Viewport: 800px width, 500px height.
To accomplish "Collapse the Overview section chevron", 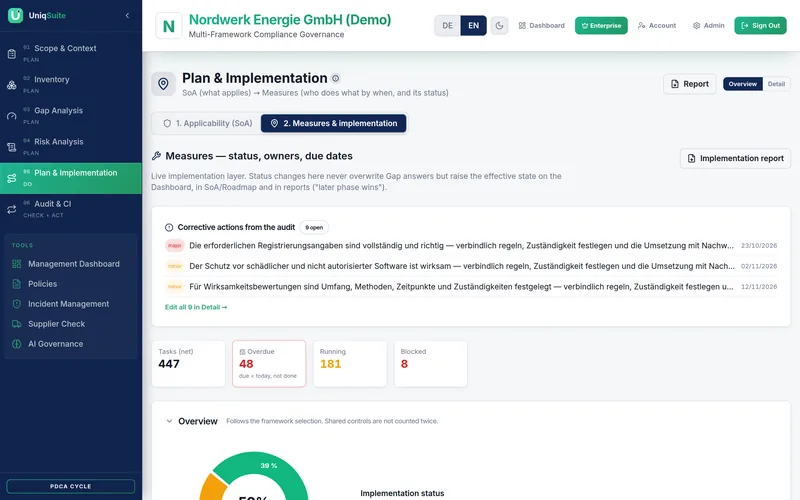I will tap(169, 421).
